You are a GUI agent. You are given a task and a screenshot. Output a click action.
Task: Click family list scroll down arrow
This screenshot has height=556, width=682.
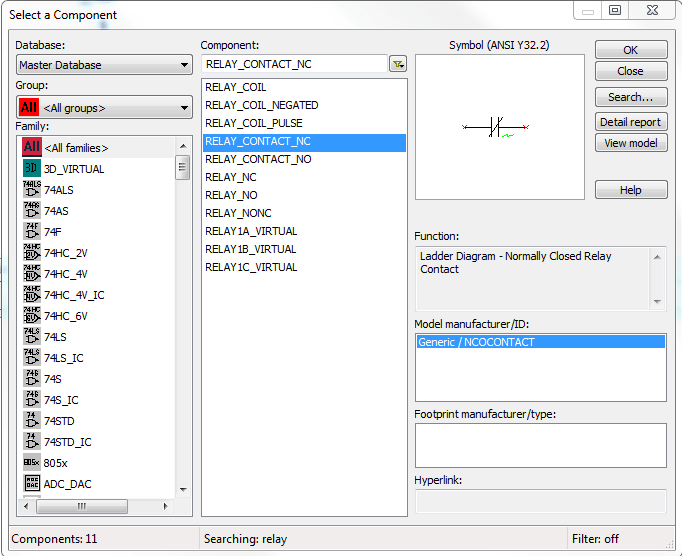(x=183, y=490)
